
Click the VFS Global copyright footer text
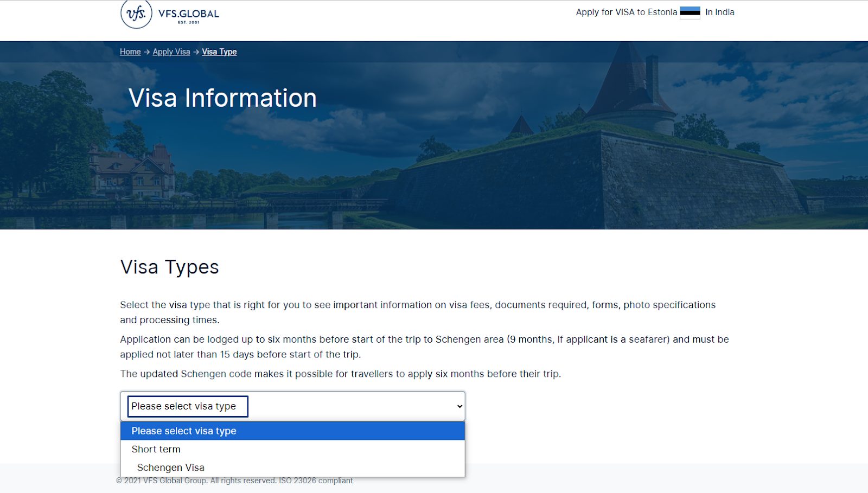(234, 481)
